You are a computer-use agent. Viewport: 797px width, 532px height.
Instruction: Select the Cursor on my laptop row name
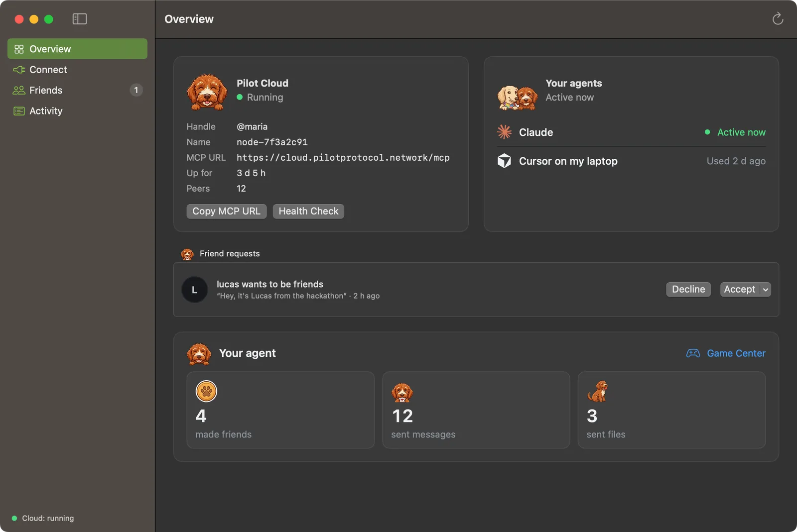point(568,161)
